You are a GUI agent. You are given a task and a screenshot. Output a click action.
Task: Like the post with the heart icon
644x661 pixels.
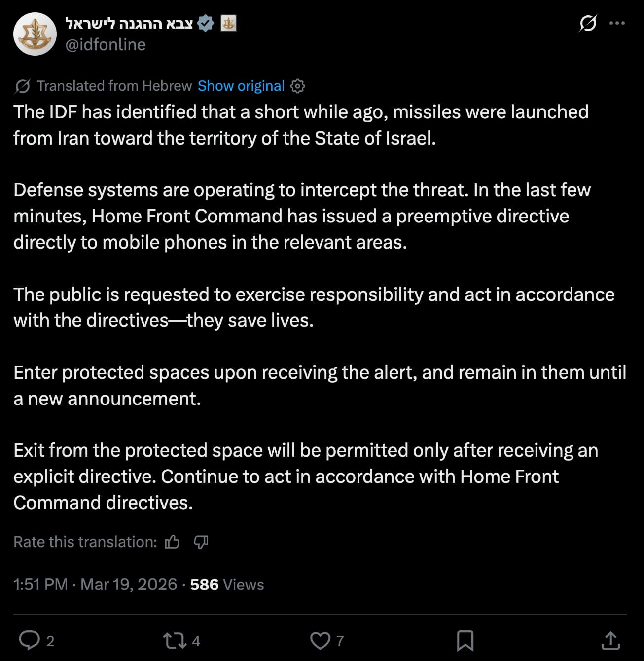pyautogui.click(x=320, y=640)
